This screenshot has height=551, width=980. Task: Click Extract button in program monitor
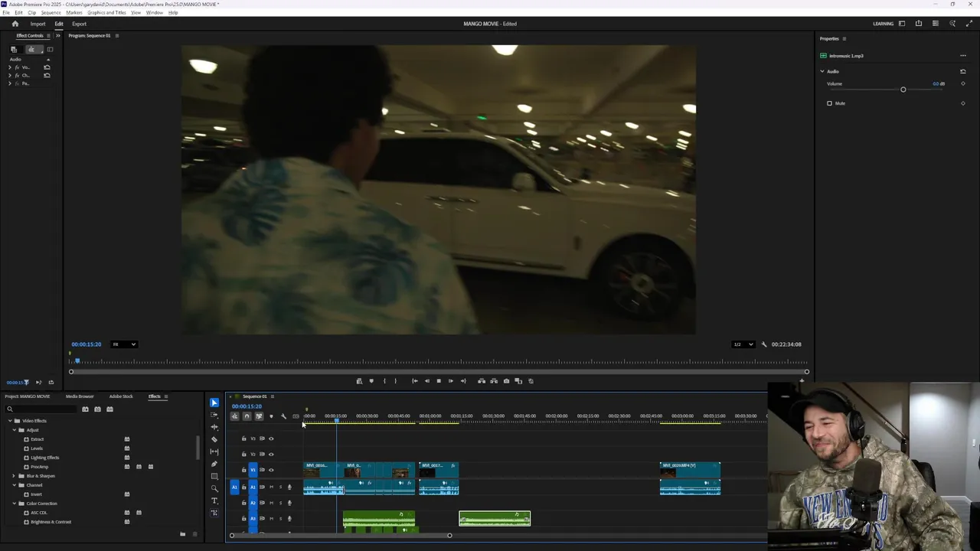[494, 381]
